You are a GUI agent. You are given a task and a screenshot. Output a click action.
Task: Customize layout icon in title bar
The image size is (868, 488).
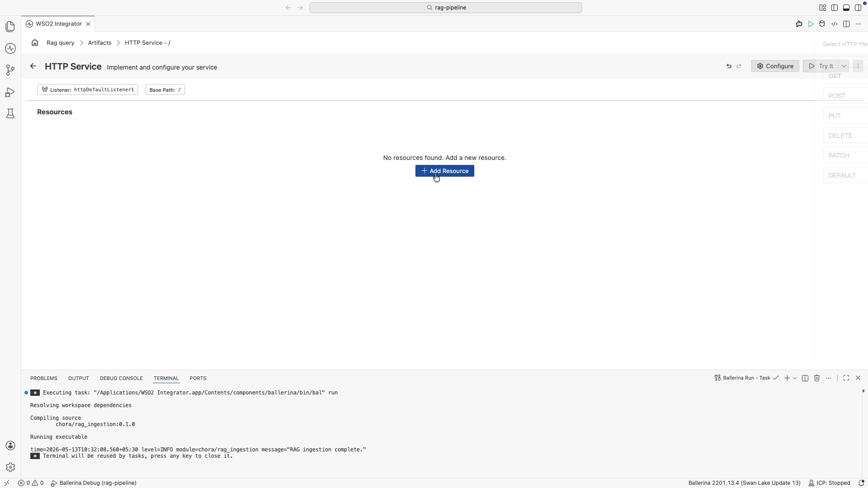tap(822, 8)
